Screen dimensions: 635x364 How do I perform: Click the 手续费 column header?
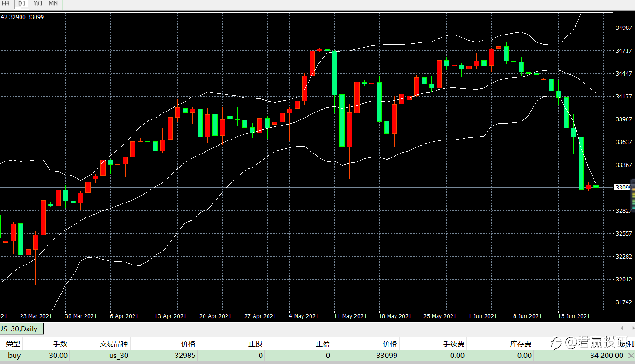point(454,344)
